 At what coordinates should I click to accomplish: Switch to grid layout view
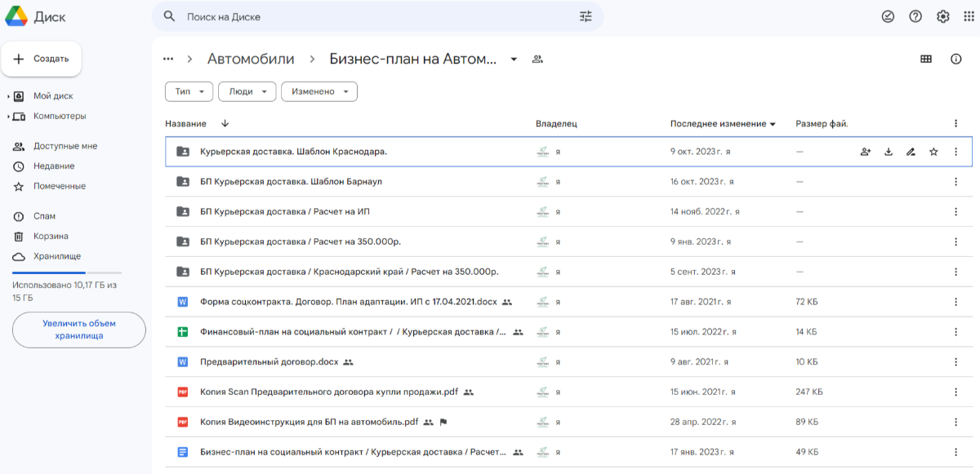coord(926,59)
